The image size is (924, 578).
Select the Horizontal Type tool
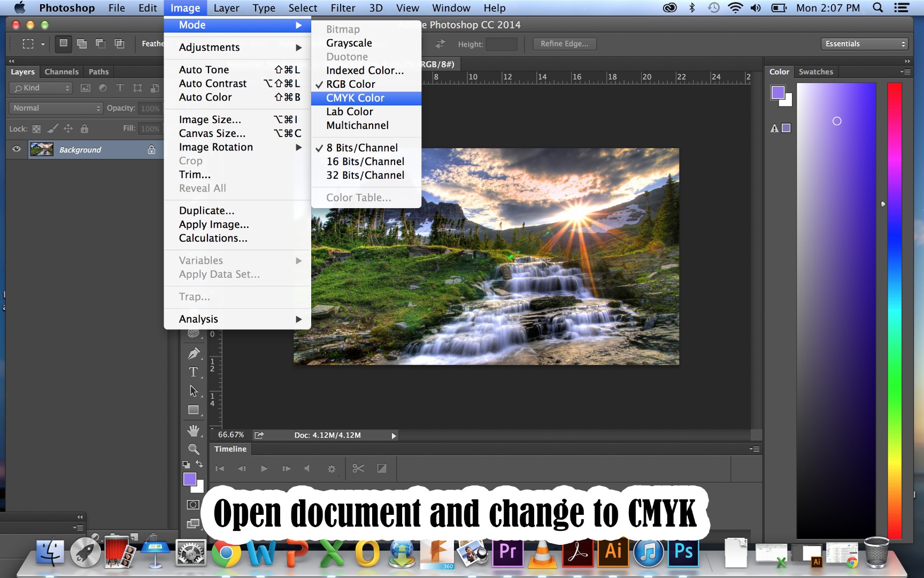[x=194, y=372]
